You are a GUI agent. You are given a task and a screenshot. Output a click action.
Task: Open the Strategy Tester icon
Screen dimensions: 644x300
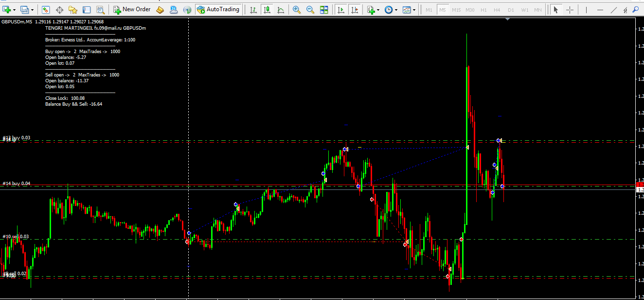click(x=100, y=9)
